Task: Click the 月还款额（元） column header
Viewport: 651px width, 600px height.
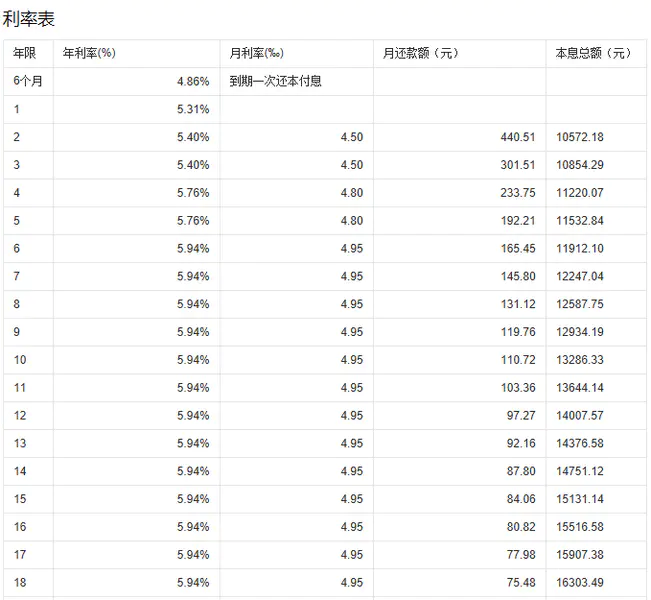Action: click(420, 53)
